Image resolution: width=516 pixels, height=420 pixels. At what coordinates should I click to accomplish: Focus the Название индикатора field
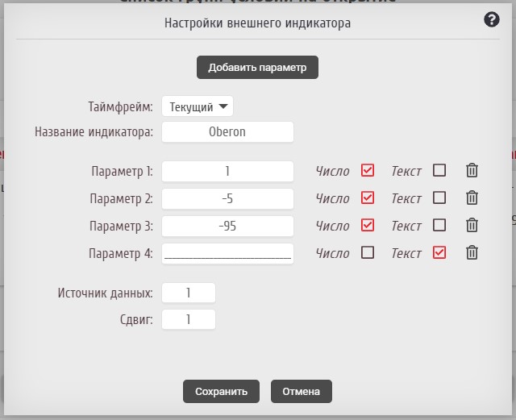pyautogui.click(x=227, y=131)
